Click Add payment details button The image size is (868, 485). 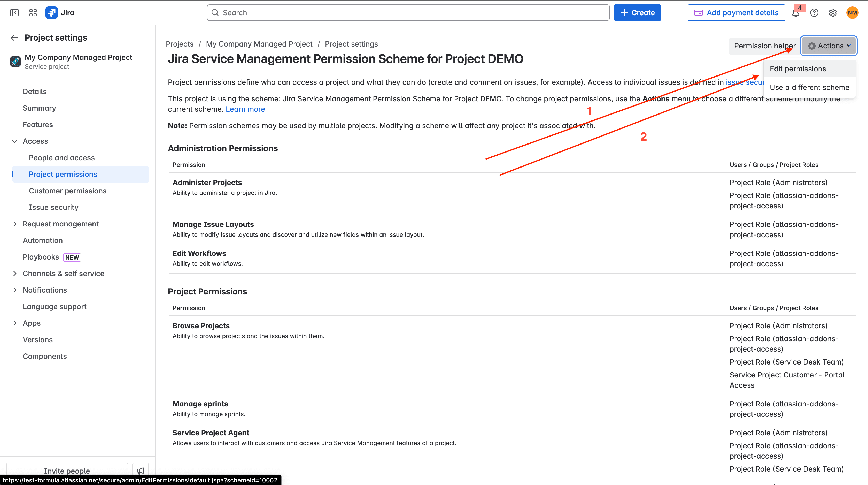tap(736, 13)
